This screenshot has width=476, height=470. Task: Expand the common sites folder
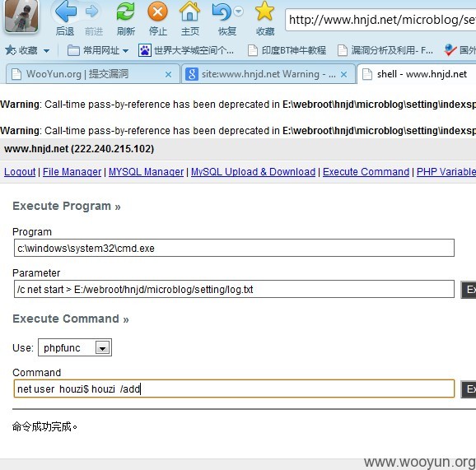98,50
